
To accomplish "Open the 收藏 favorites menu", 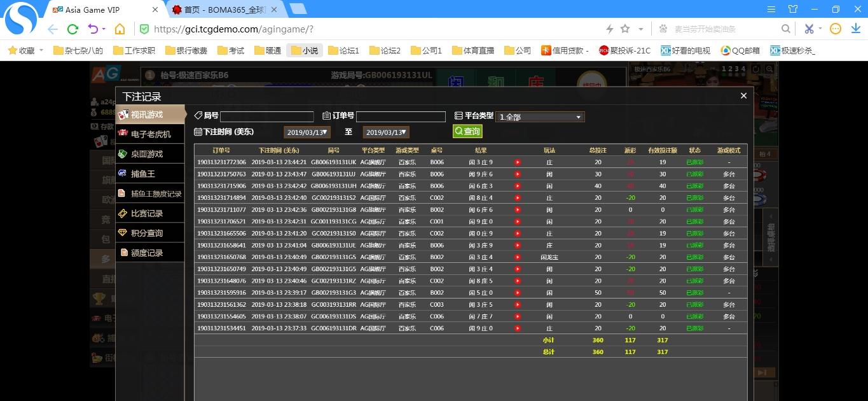I will click(x=25, y=50).
